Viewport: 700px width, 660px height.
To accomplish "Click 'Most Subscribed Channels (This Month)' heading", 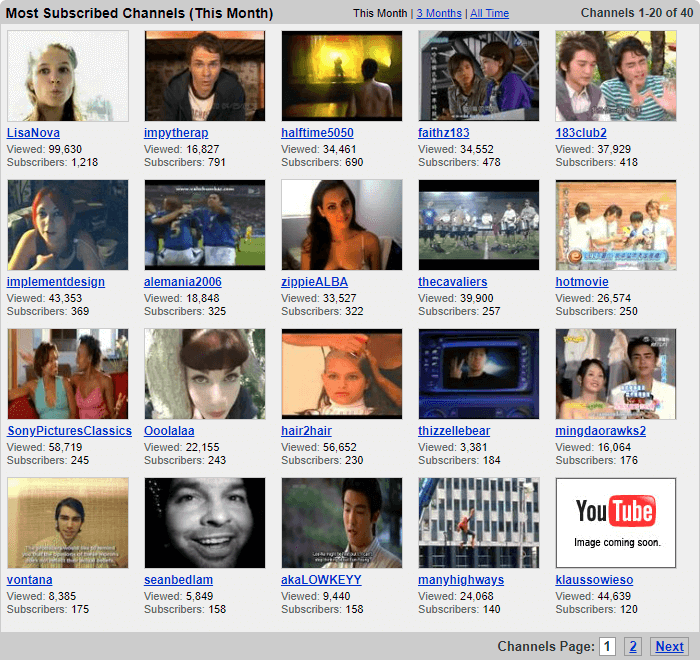I will 139,13.
